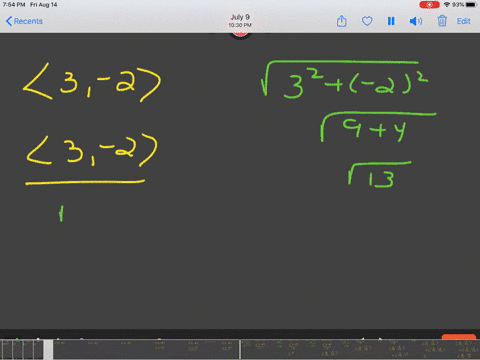Delete the video with the trash icon
The image size is (480, 360).
pos(442,21)
